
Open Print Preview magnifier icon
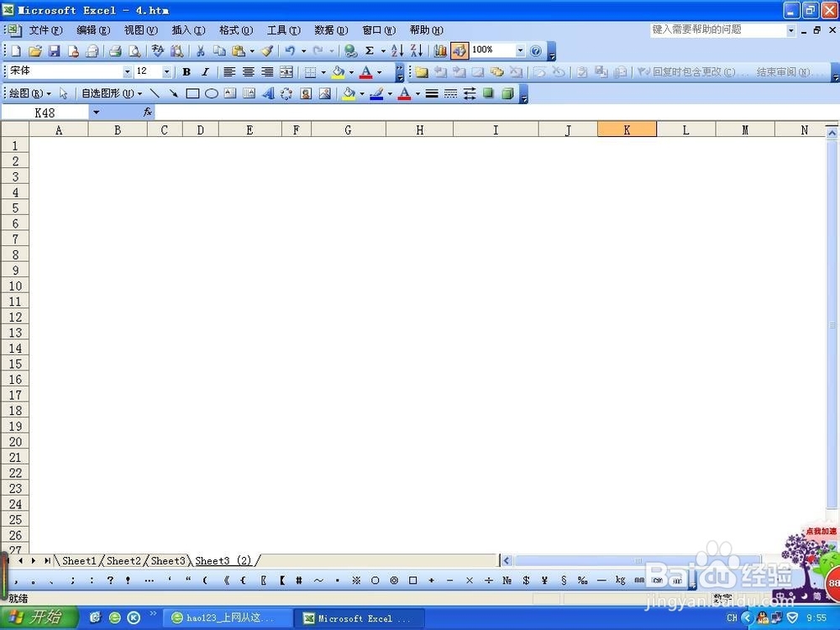coord(135,51)
